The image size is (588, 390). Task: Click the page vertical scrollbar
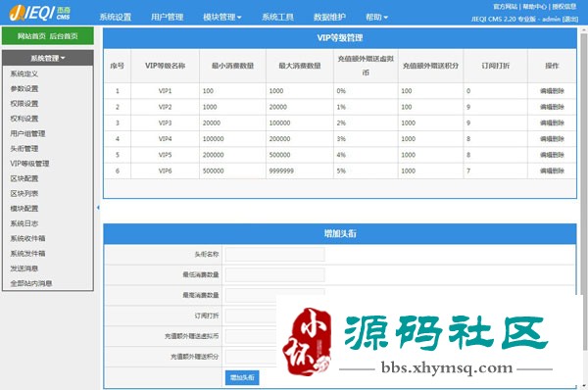pos(584,192)
